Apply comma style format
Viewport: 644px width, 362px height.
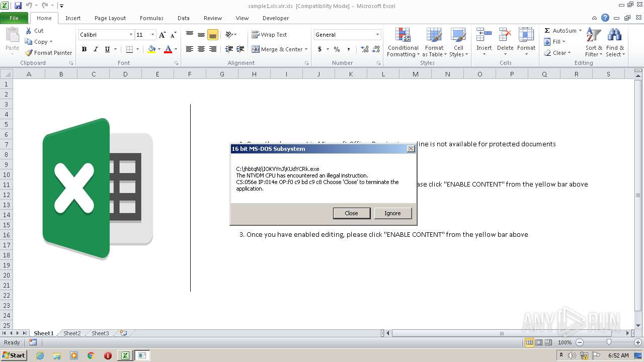tap(348, 49)
